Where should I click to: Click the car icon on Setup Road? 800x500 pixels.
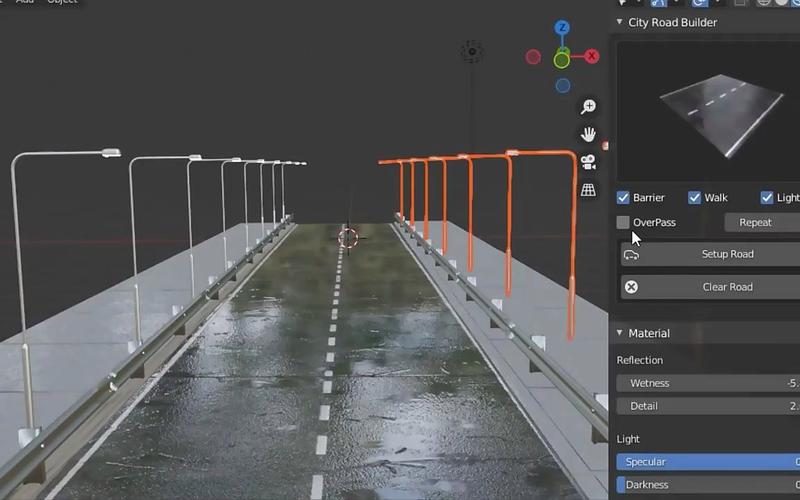click(x=632, y=255)
